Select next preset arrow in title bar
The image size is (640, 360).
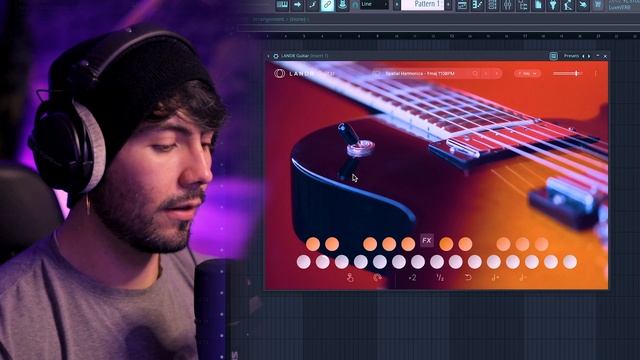[589, 56]
